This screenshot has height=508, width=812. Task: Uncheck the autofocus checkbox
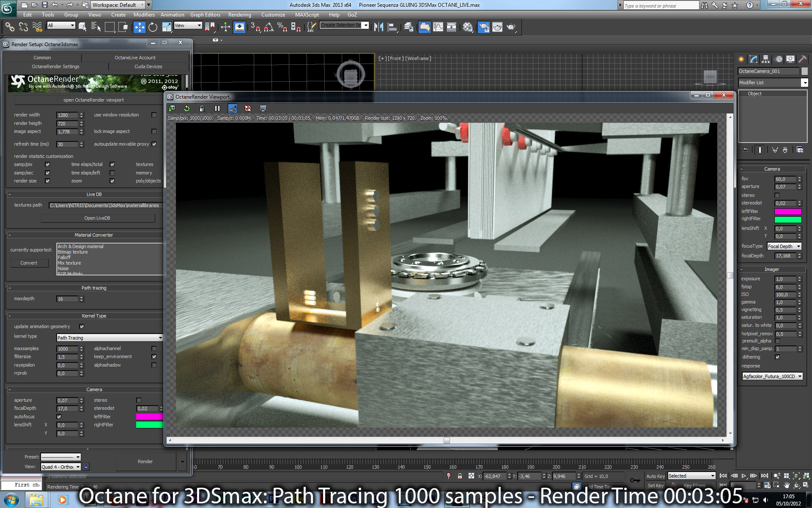[59, 417]
